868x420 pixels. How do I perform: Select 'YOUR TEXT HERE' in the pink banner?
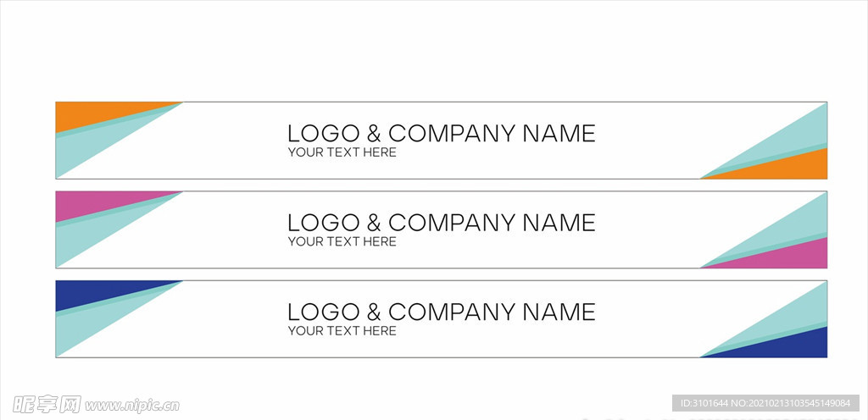(342, 242)
